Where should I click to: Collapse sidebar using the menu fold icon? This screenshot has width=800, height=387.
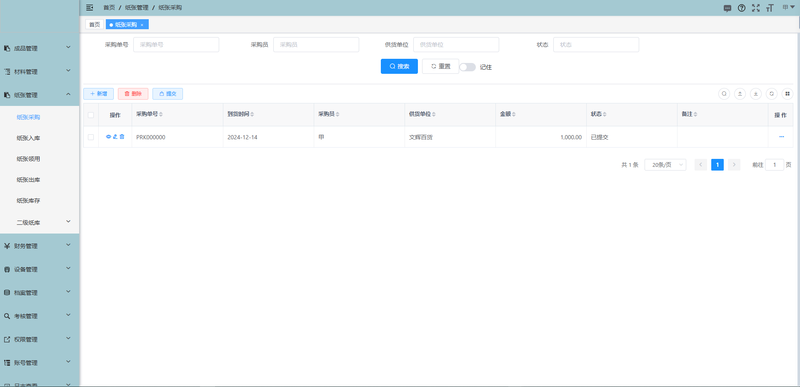coord(90,8)
